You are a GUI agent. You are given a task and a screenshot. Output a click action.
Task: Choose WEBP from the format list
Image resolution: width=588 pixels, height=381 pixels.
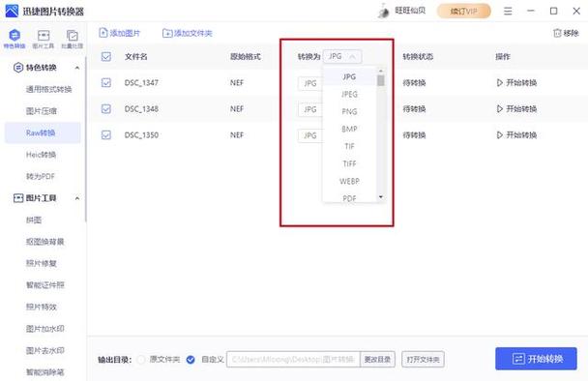pos(349,181)
